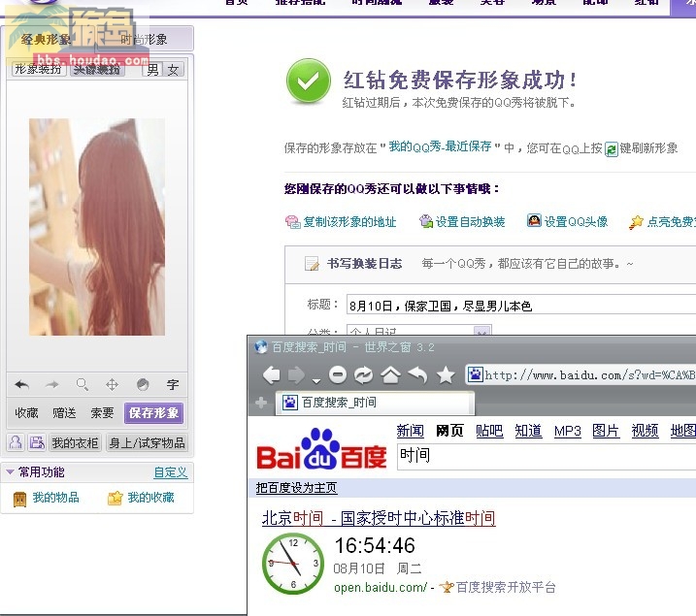Click the Baidu search box containing 时间
The image size is (696, 616).
point(547,456)
